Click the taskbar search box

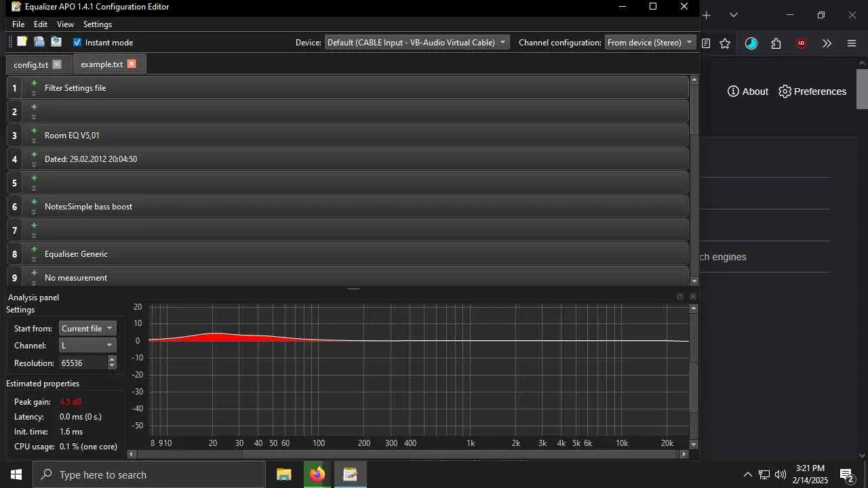pos(149,474)
